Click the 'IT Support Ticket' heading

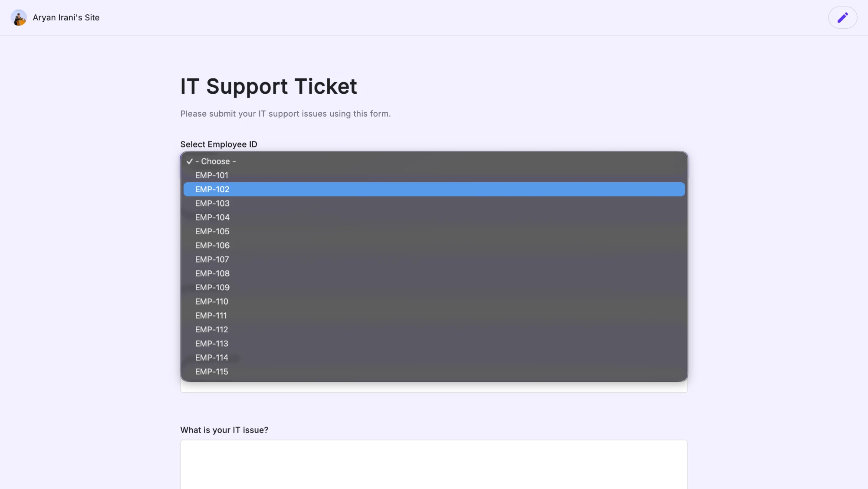click(269, 86)
